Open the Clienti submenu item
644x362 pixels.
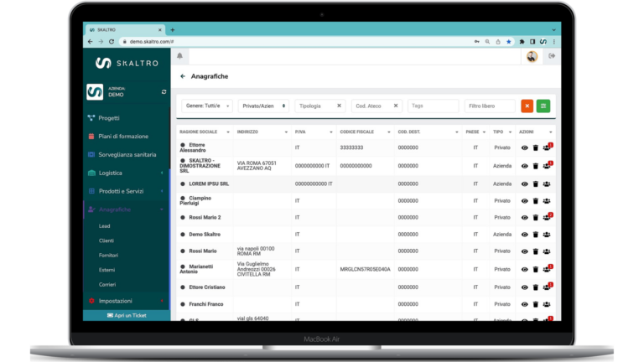click(x=106, y=241)
